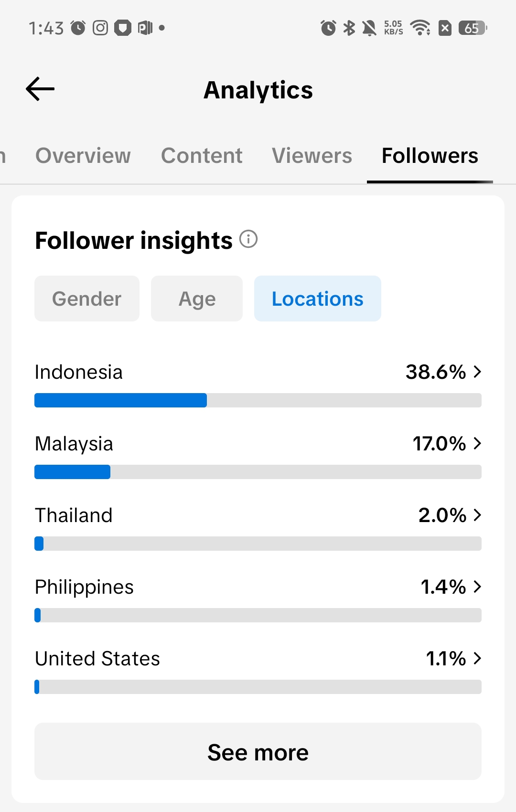Tap the Bluetooth status icon

pyautogui.click(x=349, y=28)
